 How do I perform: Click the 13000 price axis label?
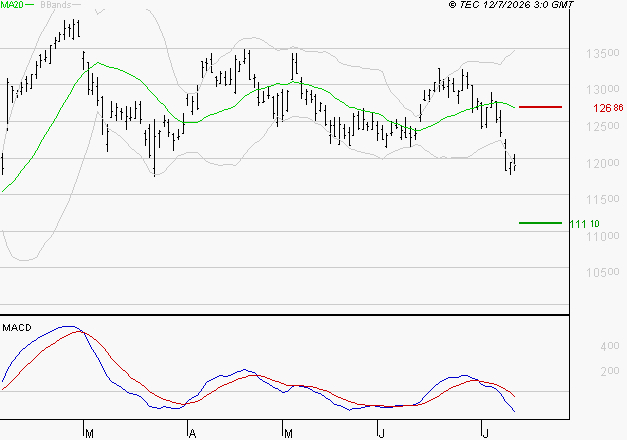pos(603,90)
